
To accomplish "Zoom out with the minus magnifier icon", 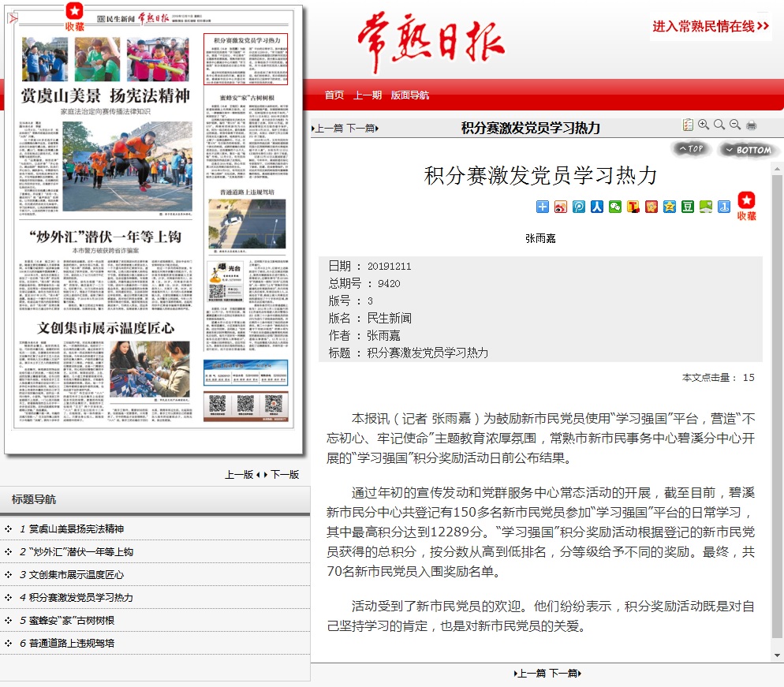I will tap(734, 125).
